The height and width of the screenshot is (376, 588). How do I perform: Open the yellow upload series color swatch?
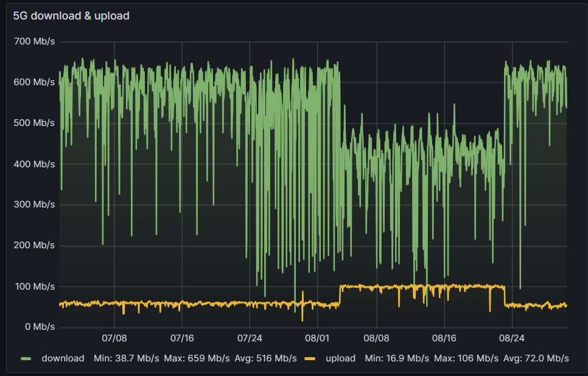click(x=310, y=358)
